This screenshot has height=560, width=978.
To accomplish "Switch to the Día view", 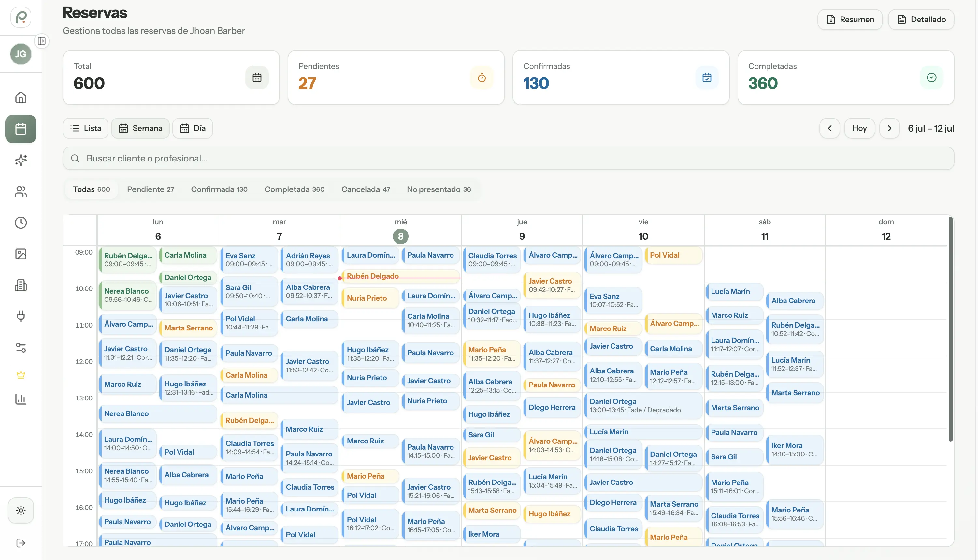I will pos(193,128).
